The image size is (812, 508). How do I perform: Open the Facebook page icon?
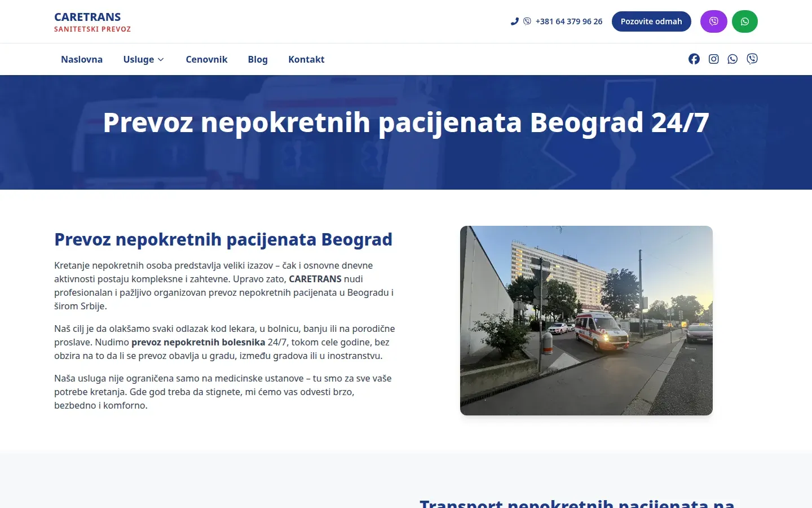(x=694, y=59)
